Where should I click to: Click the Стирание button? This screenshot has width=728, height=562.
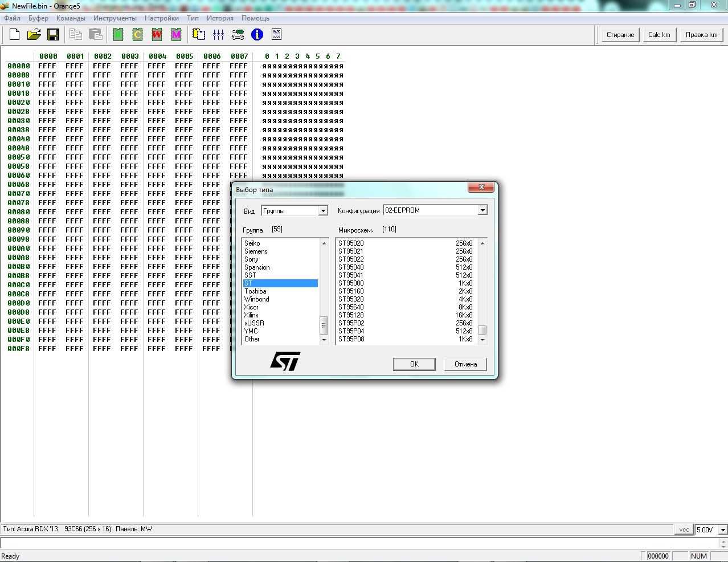(x=620, y=35)
